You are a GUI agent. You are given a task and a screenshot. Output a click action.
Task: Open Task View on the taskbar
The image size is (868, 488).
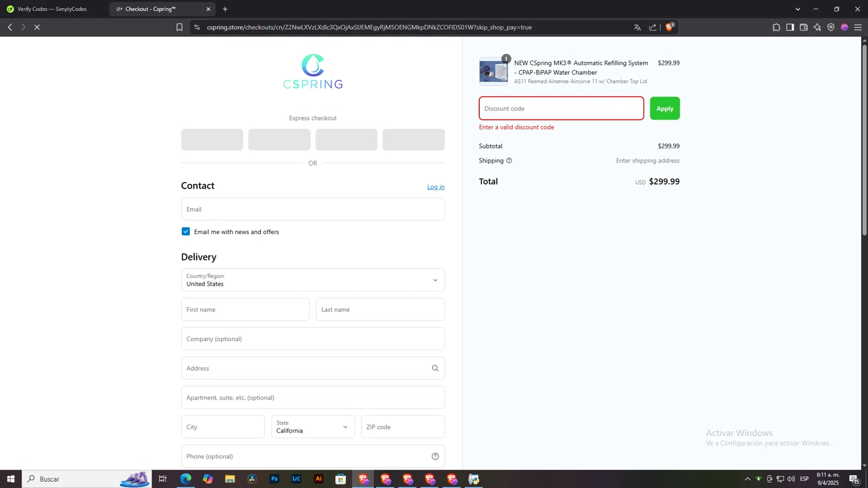163,479
